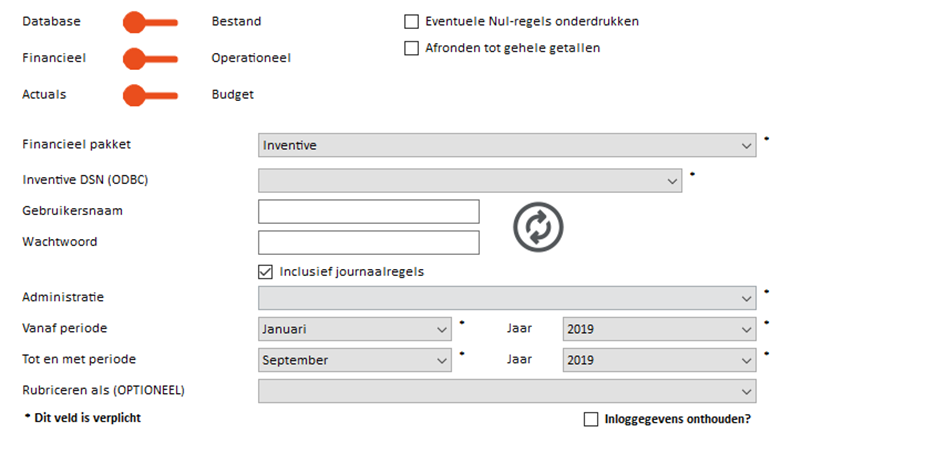The image size is (945, 473).
Task: Check Eventuele Nul-regels onderdrukken
Action: pos(411,22)
